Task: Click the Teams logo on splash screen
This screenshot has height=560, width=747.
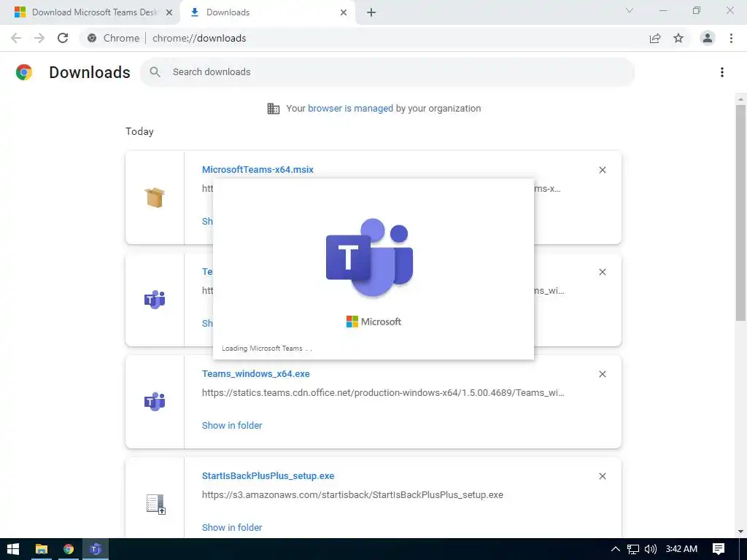Action: (370, 257)
